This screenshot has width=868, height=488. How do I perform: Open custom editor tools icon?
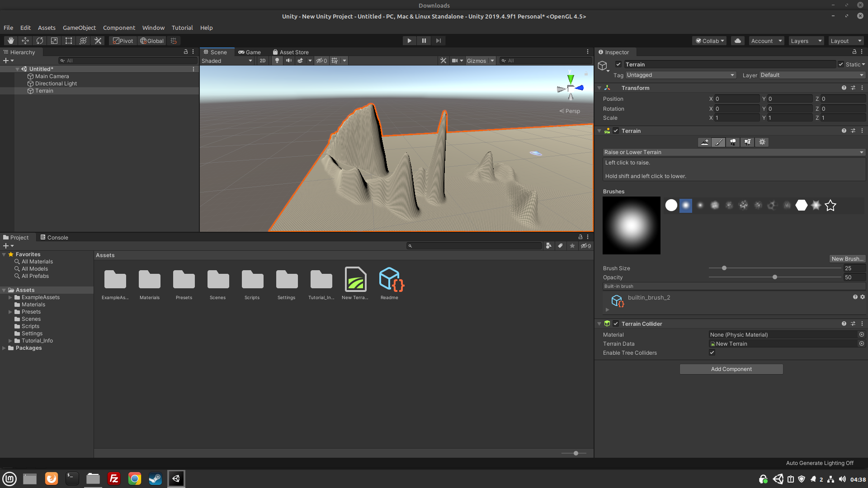98,41
